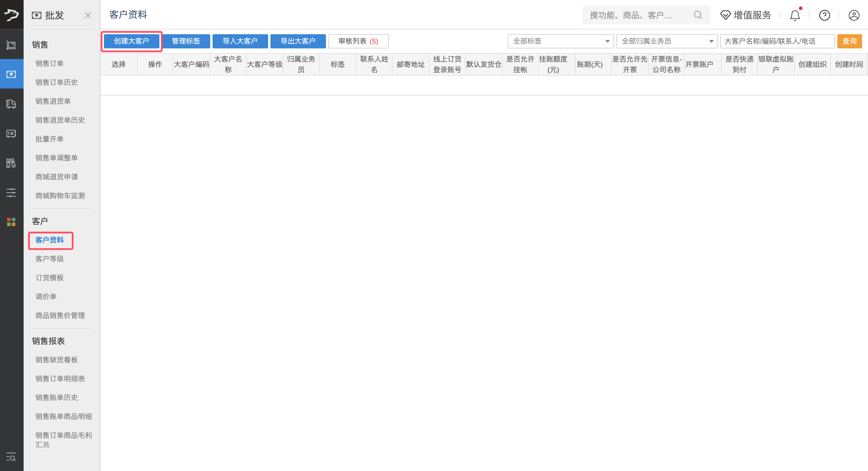Click the orange 查询 button

pyautogui.click(x=849, y=41)
